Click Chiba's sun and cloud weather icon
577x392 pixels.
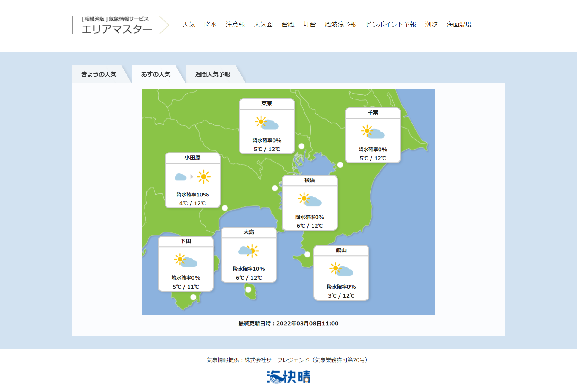point(373,132)
